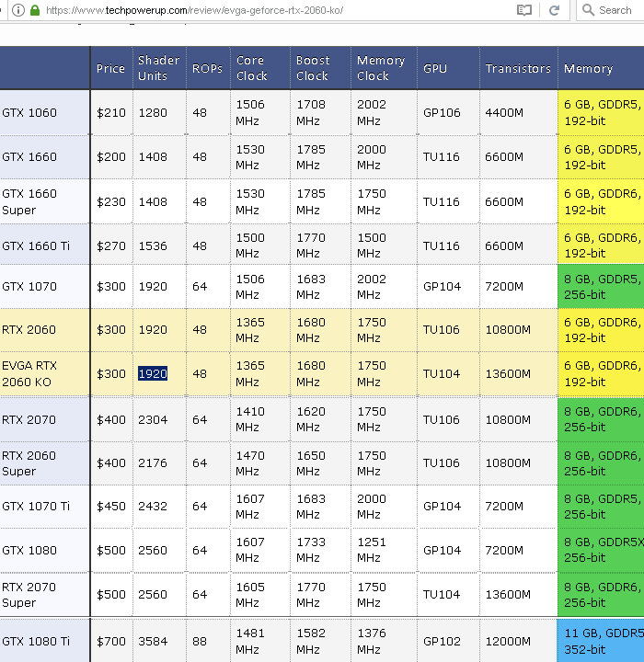Click the RTX 2060 Super row label
Screen dimensions: 644x662
click(29, 463)
